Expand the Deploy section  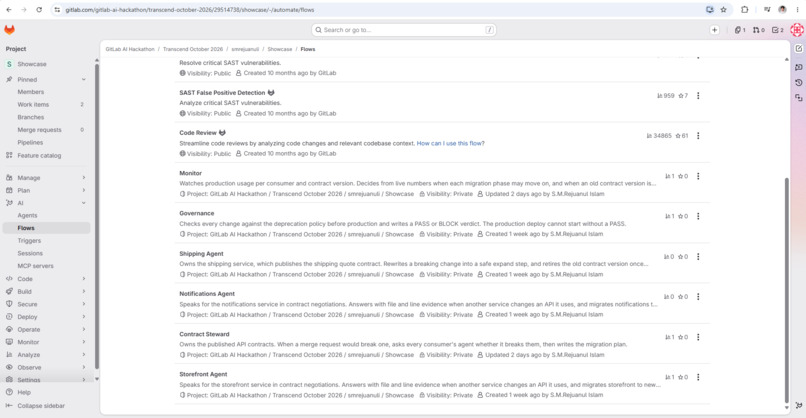[84, 317]
